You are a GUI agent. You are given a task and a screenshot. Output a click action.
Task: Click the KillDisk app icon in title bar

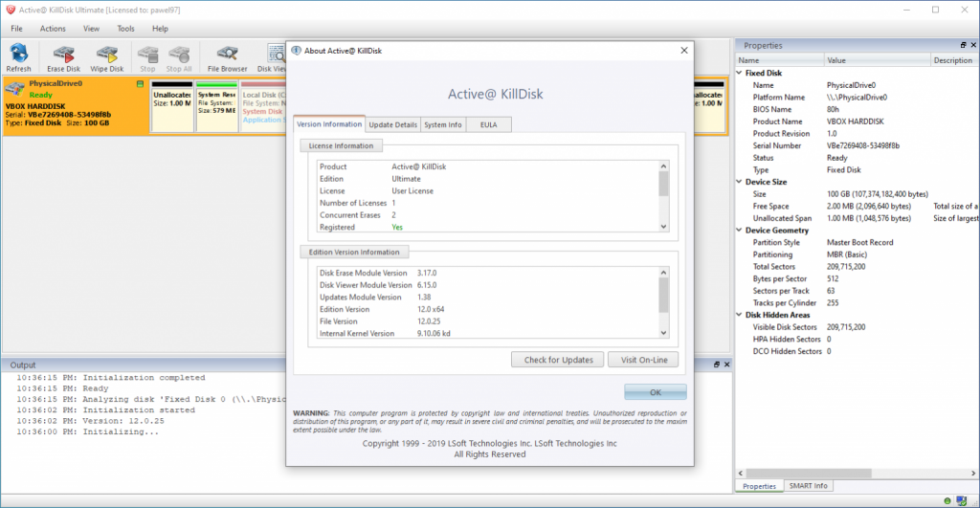10,10
